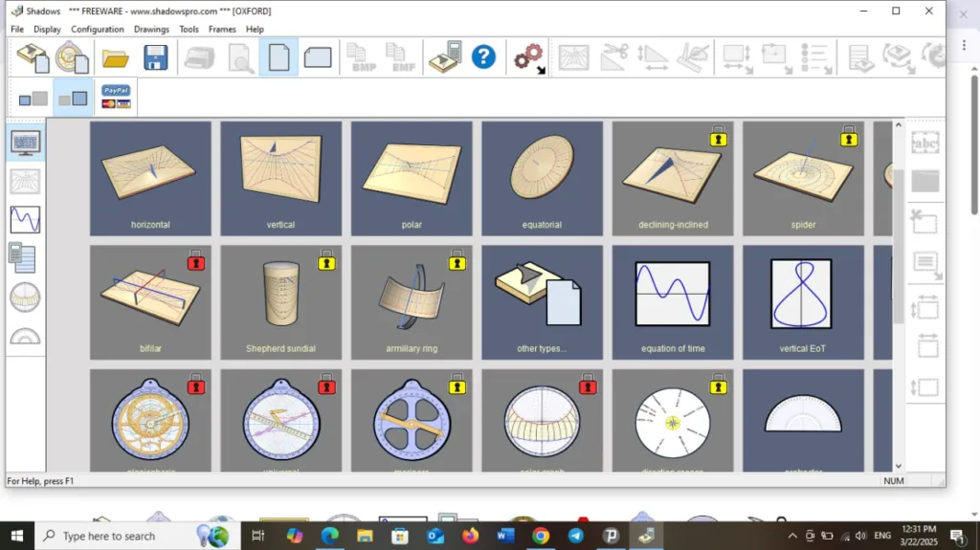Click the blue wave curve sidebar icon
980x550 pixels.
tap(26, 220)
